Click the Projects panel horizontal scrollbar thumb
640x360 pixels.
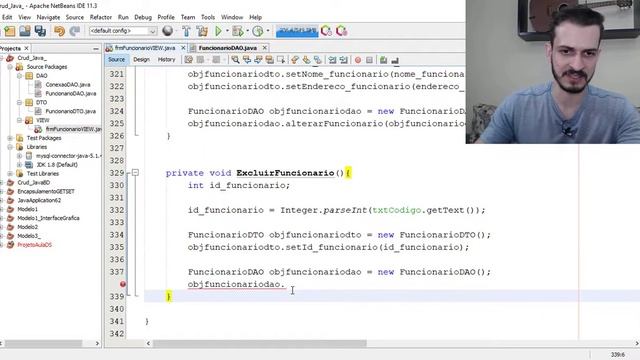pos(43,343)
